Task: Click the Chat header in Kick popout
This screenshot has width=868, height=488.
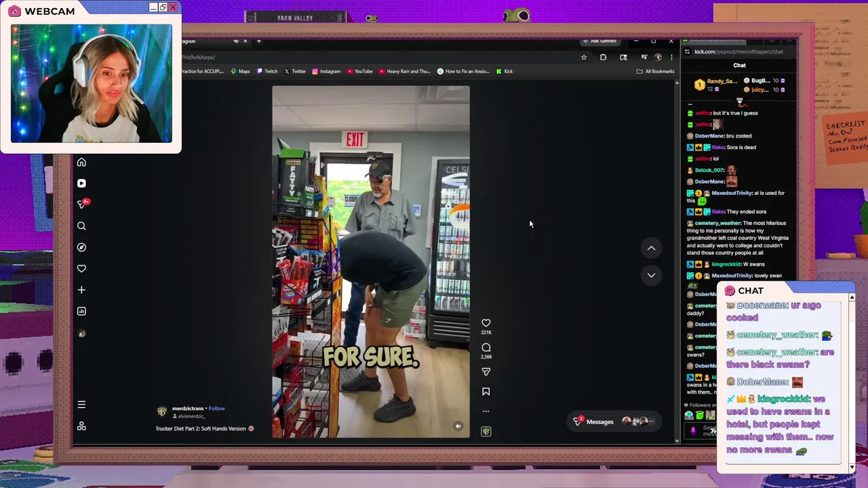Action: (x=739, y=66)
